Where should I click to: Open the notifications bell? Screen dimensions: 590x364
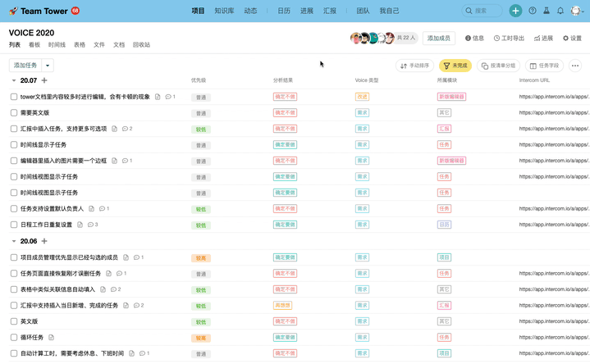pos(560,11)
